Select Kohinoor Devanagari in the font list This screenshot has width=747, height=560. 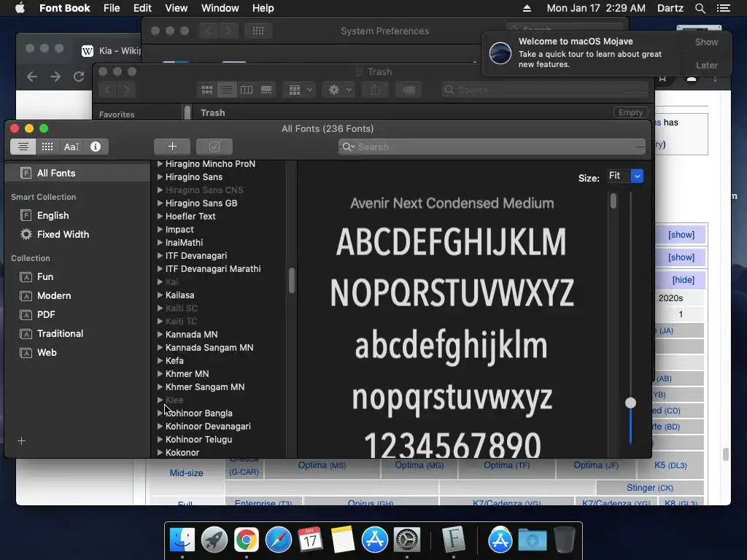tap(208, 426)
